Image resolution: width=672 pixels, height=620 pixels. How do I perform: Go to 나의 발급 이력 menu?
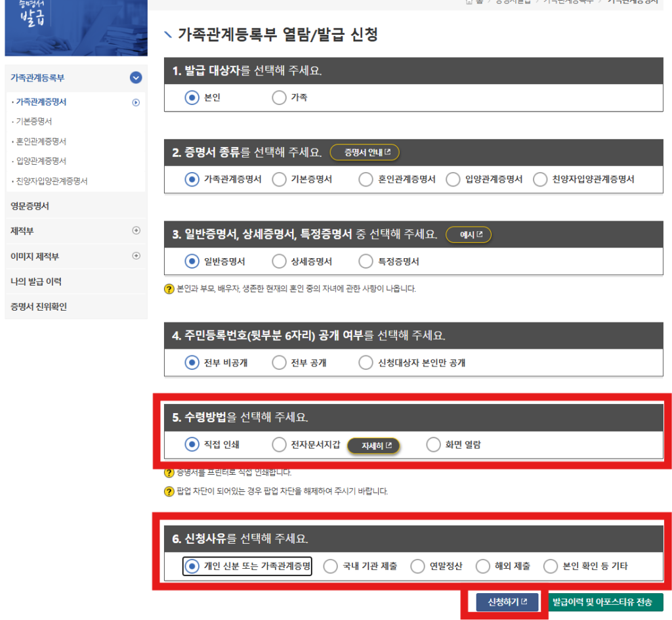tap(36, 281)
